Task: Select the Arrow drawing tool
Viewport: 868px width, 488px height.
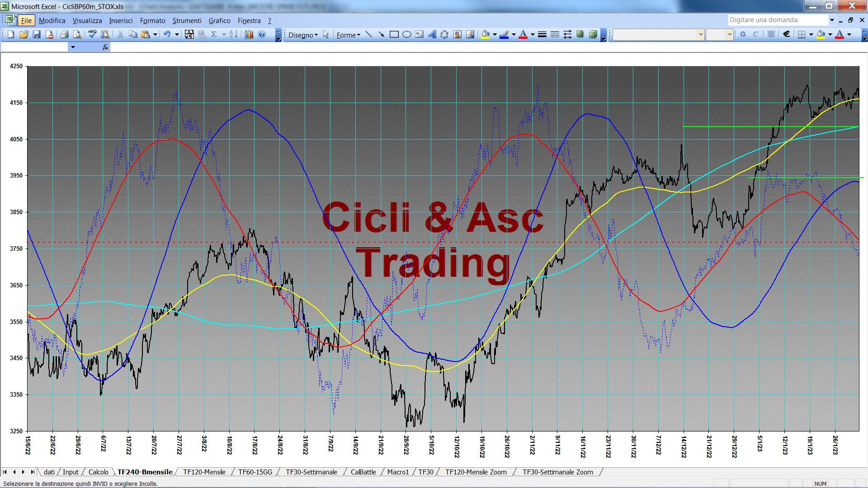Action: coord(382,34)
